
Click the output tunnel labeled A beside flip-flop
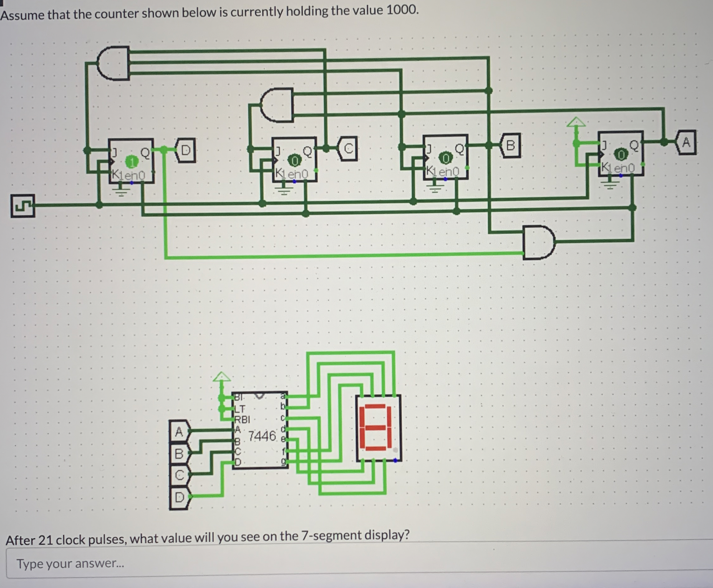[686, 142]
